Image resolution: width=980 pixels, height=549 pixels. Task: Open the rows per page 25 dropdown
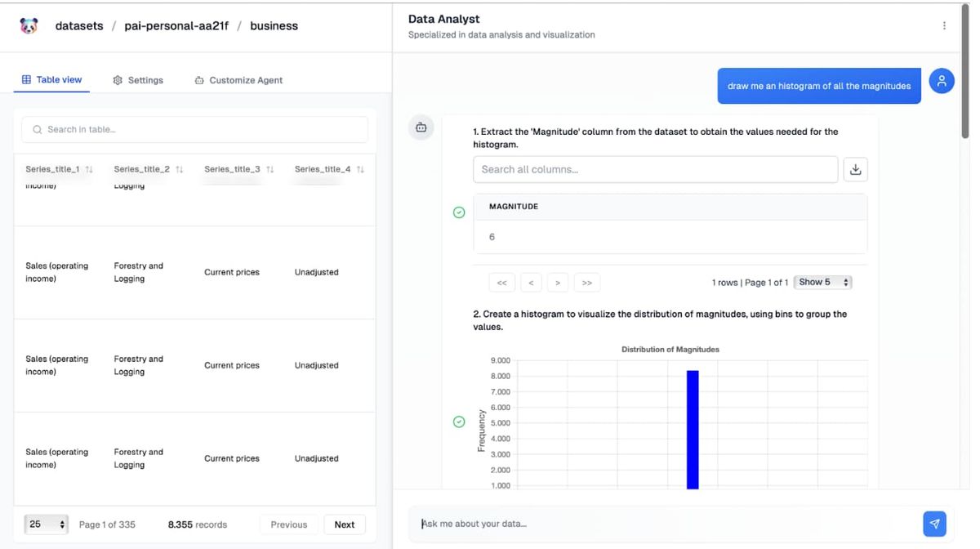46,524
